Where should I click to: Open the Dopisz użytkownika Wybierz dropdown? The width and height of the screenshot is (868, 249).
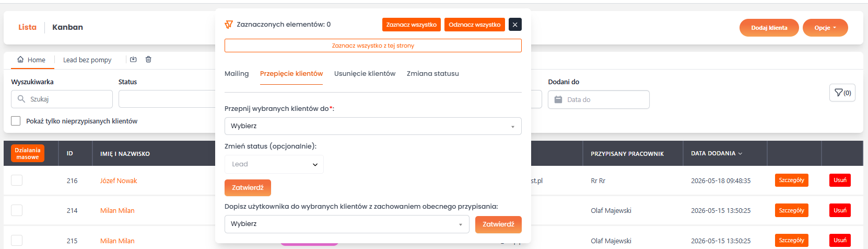[347, 224]
